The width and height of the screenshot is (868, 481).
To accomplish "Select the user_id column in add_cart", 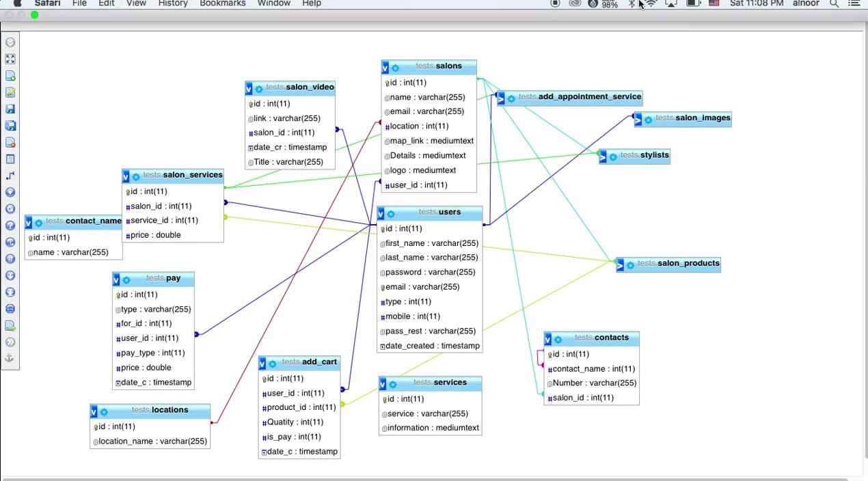I will point(295,394).
